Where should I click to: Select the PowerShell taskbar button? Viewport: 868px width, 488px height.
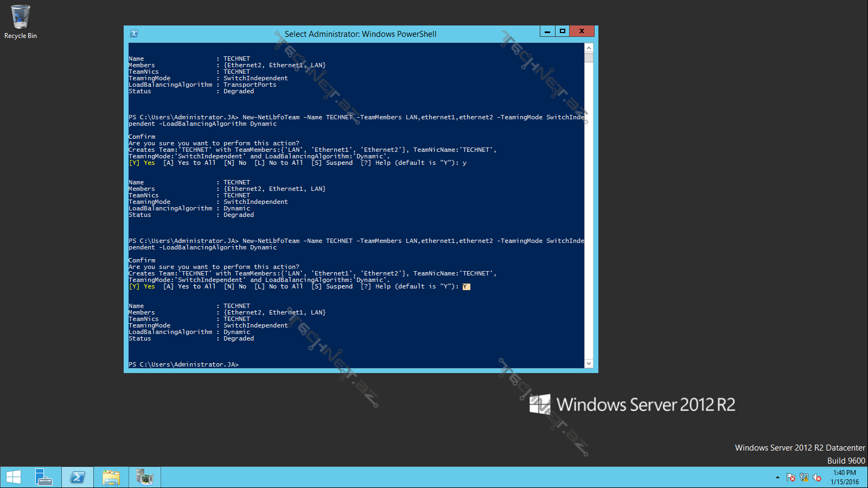pyautogui.click(x=78, y=477)
